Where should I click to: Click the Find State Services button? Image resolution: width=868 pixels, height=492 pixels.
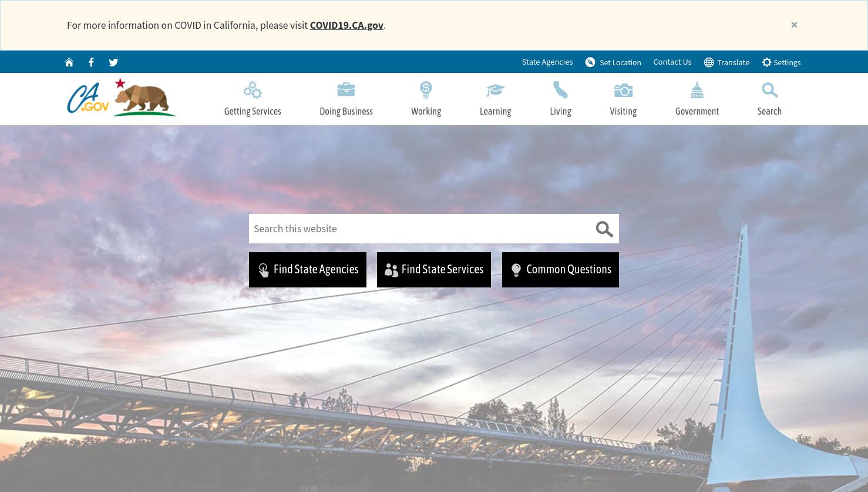click(434, 270)
